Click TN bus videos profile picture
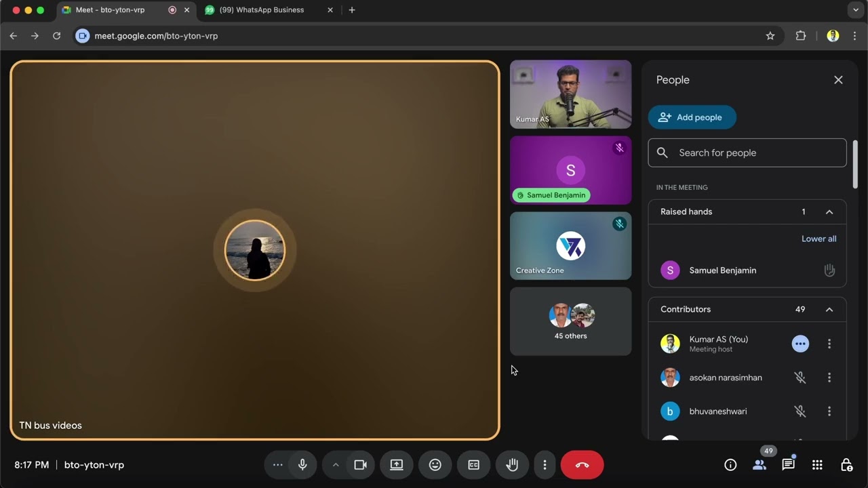Screen dimensions: 868x488 255,250
